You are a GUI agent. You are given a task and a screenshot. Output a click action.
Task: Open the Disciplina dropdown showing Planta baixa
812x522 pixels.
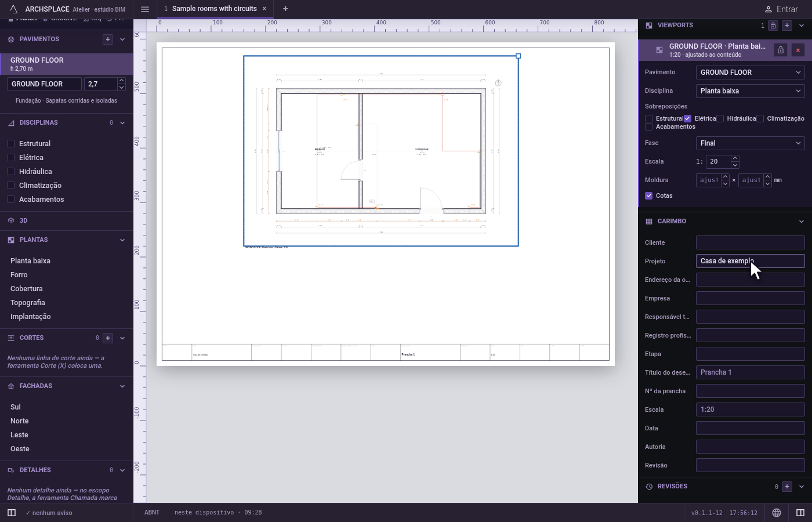(751, 91)
